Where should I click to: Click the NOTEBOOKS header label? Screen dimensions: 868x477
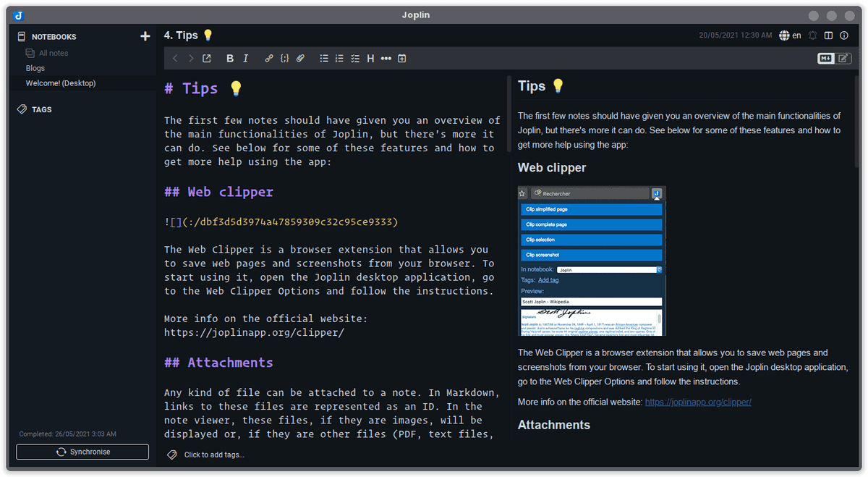(54, 37)
